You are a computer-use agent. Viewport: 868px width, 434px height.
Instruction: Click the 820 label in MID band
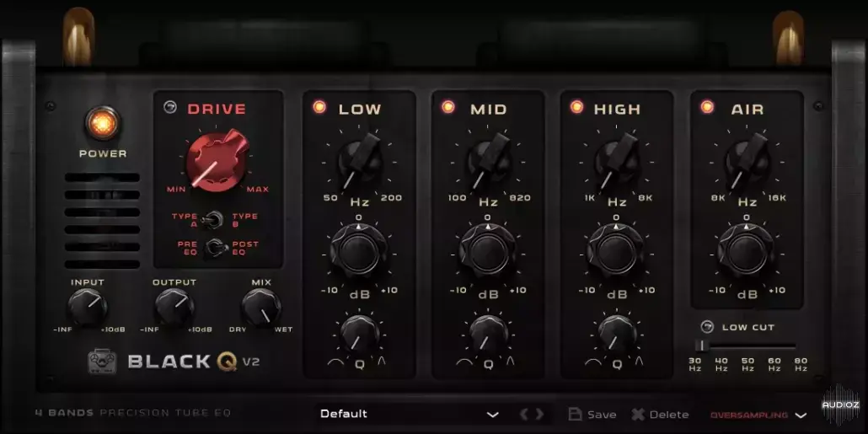coord(520,198)
